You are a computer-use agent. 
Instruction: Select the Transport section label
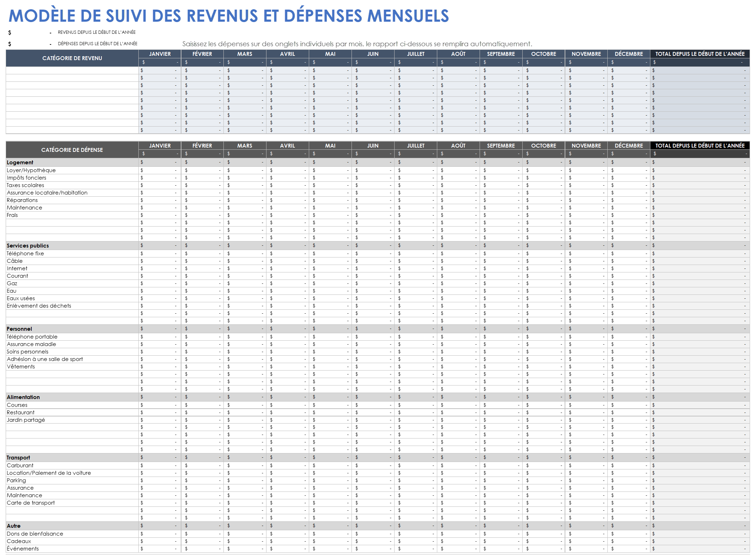click(x=18, y=458)
